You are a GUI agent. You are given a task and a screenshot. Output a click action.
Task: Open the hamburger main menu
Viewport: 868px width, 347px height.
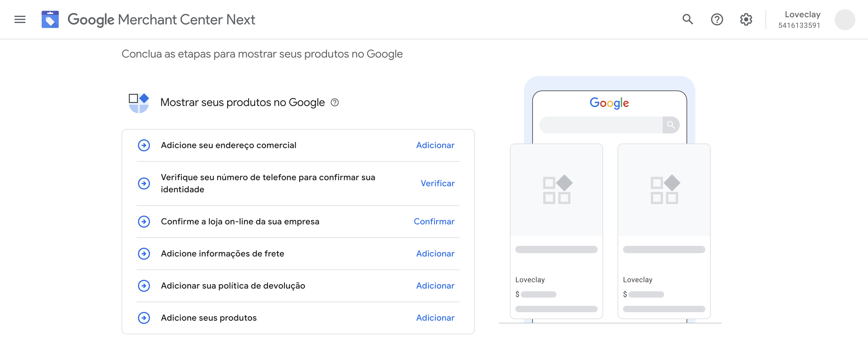tap(20, 20)
